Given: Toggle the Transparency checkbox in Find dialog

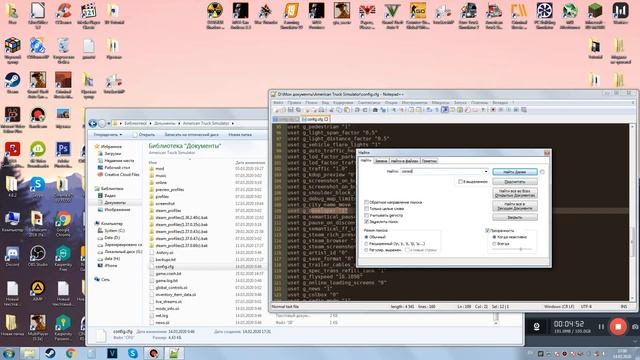Looking at the screenshot, I should point(487,231).
